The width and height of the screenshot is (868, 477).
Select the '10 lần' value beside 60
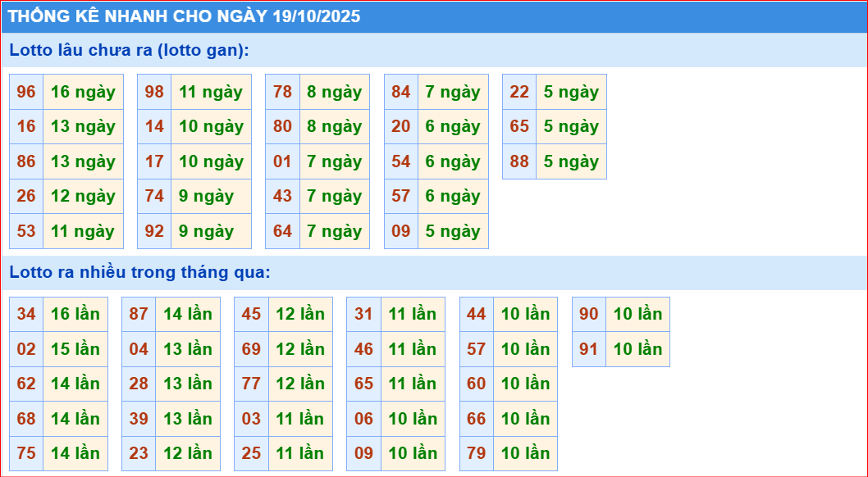click(525, 384)
